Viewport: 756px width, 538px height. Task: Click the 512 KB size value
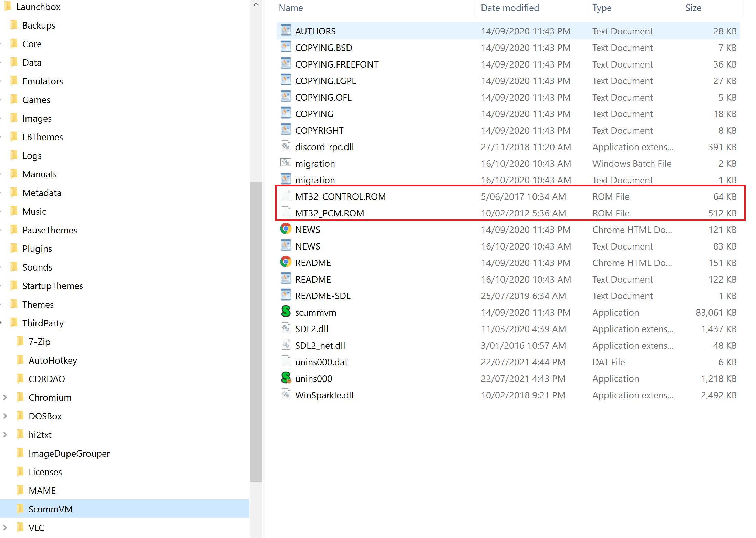[722, 213]
